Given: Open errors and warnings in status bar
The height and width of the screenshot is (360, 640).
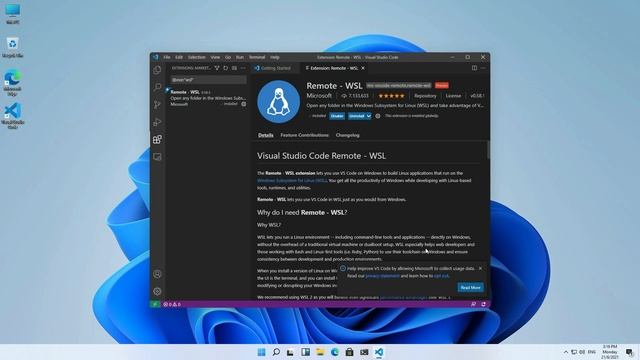Looking at the screenshot, I should (x=172, y=304).
